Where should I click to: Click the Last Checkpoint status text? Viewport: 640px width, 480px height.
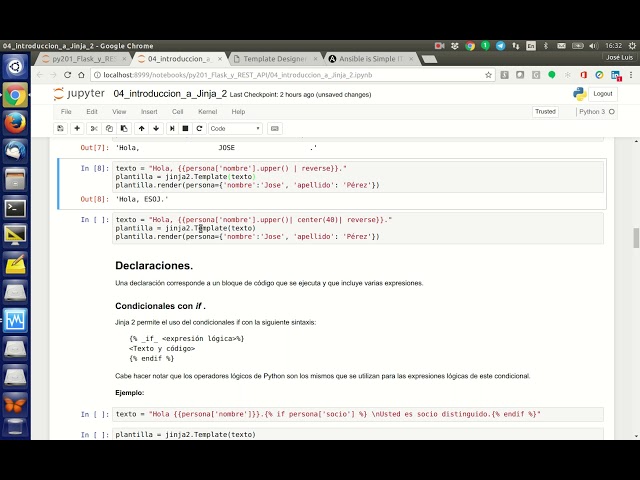300,95
